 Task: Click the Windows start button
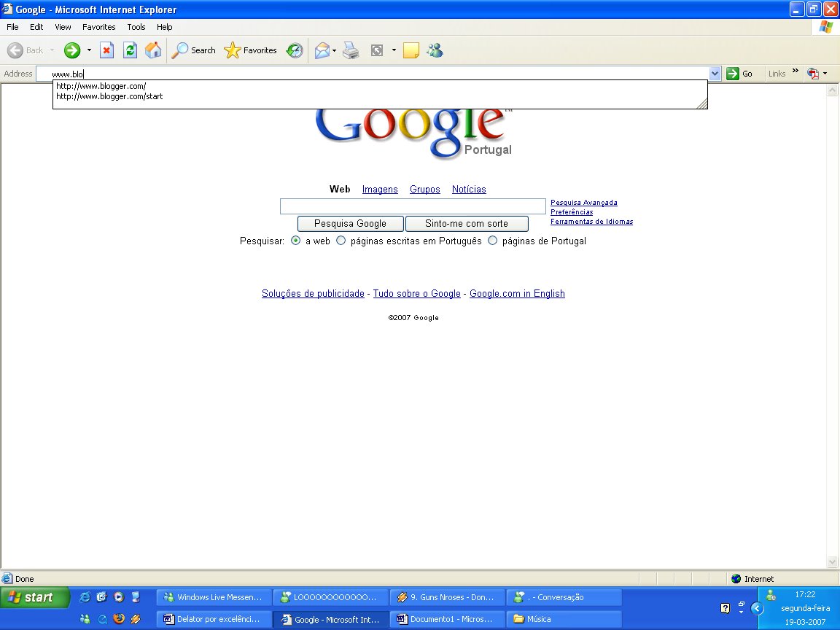pos(35,597)
